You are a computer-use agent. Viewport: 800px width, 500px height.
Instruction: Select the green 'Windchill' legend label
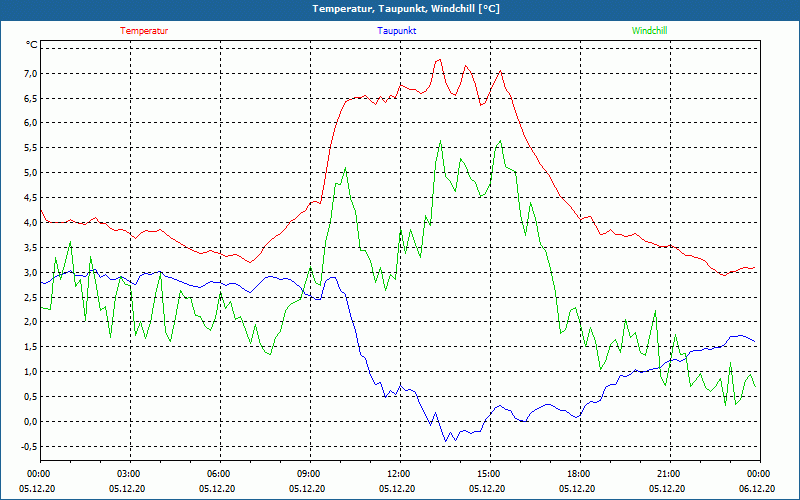649,31
